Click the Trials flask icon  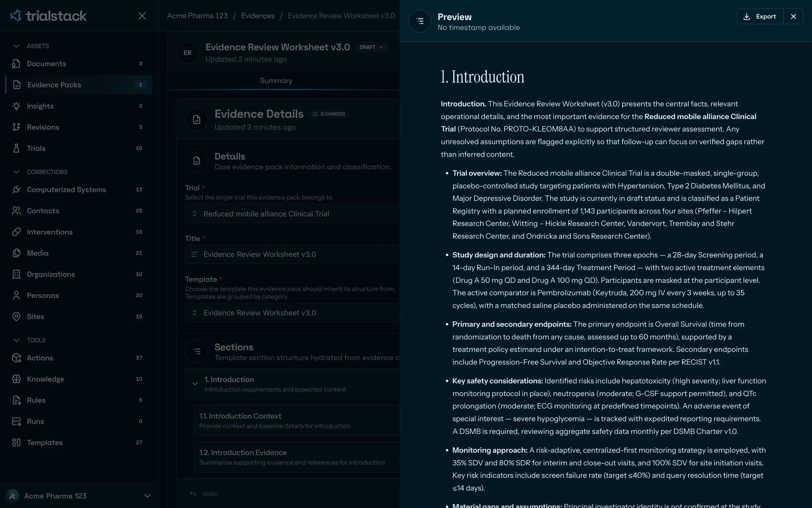(16, 148)
